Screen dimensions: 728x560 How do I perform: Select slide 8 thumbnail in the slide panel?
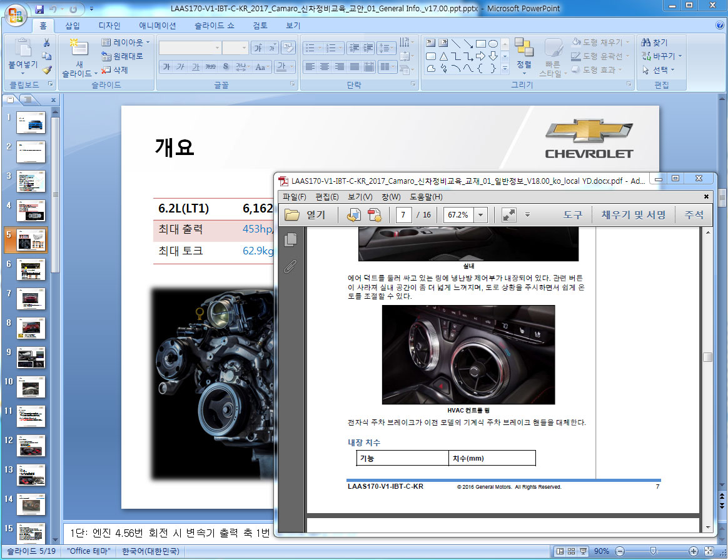[x=31, y=328]
